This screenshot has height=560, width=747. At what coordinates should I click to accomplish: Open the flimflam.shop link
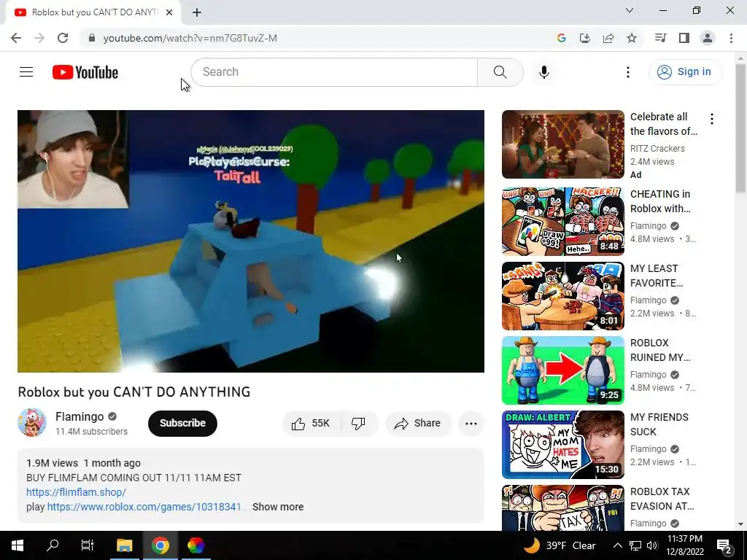(x=76, y=492)
